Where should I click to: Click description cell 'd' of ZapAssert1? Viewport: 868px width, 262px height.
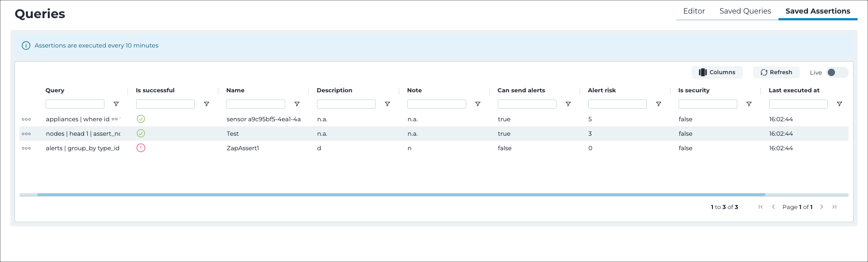pos(319,148)
